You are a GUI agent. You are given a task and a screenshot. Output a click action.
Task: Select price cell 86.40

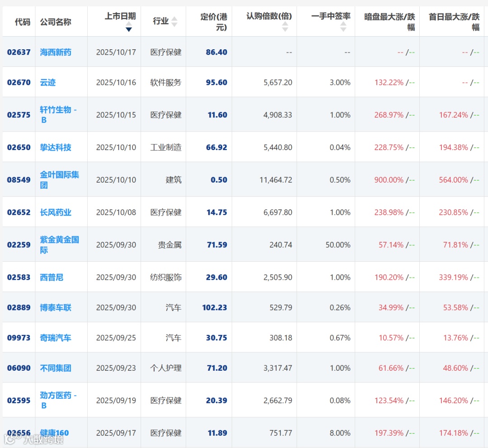(216, 52)
